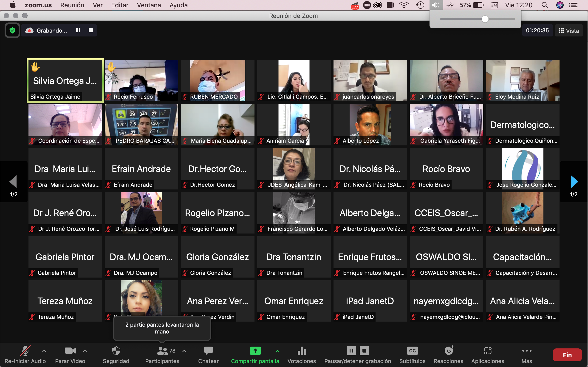The width and height of the screenshot is (588, 367).
Task: Toggle Subtítulos CC captions button
Action: [412, 354]
